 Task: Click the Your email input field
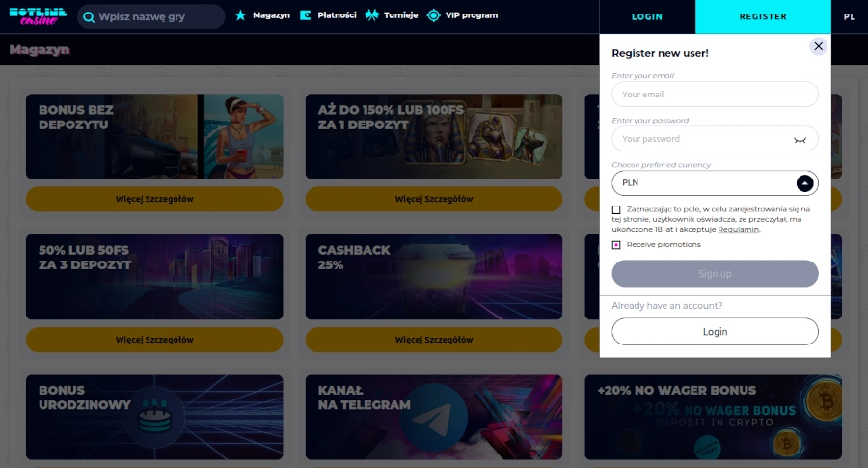pos(715,95)
